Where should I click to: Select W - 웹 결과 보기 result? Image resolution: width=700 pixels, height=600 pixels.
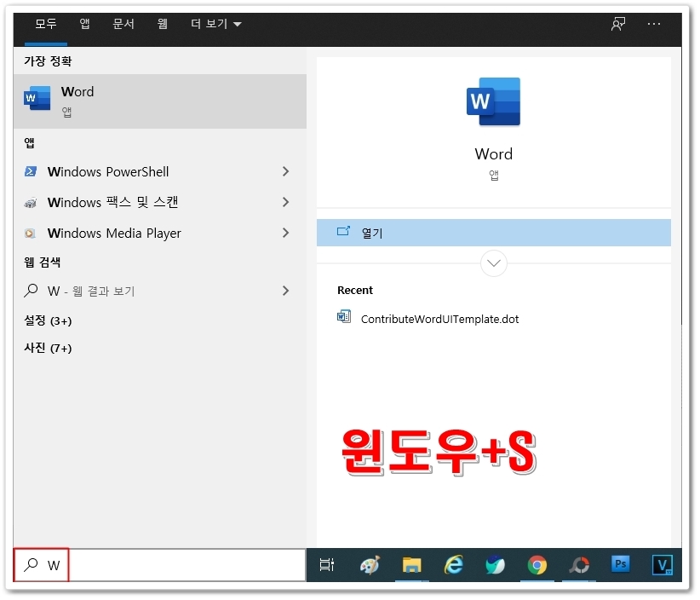coord(160,291)
